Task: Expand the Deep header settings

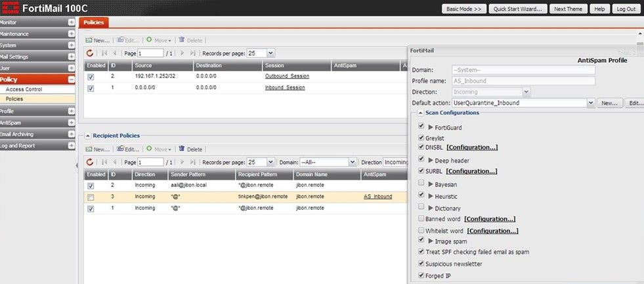Action: tap(431, 160)
